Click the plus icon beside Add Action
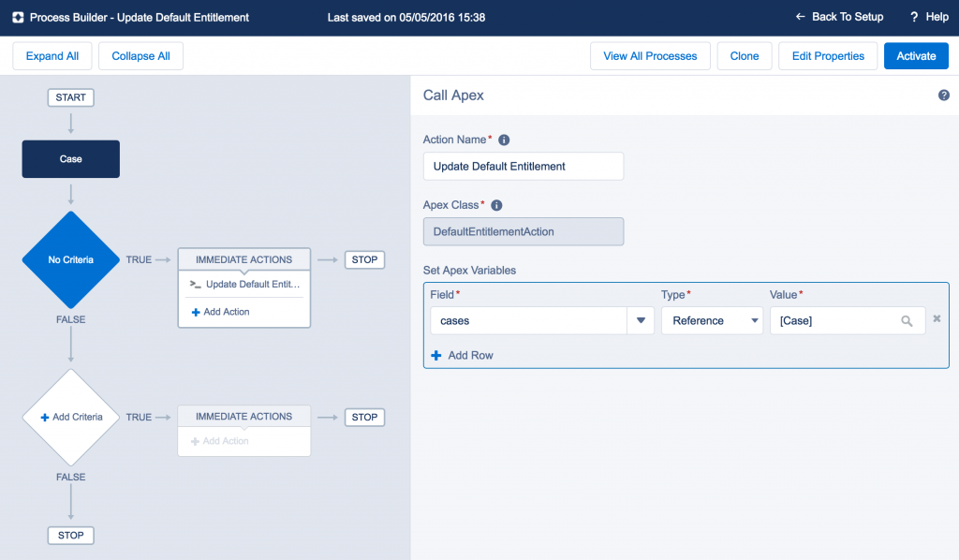Image resolution: width=959 pixels, height=560 pixels. (196, 313)
